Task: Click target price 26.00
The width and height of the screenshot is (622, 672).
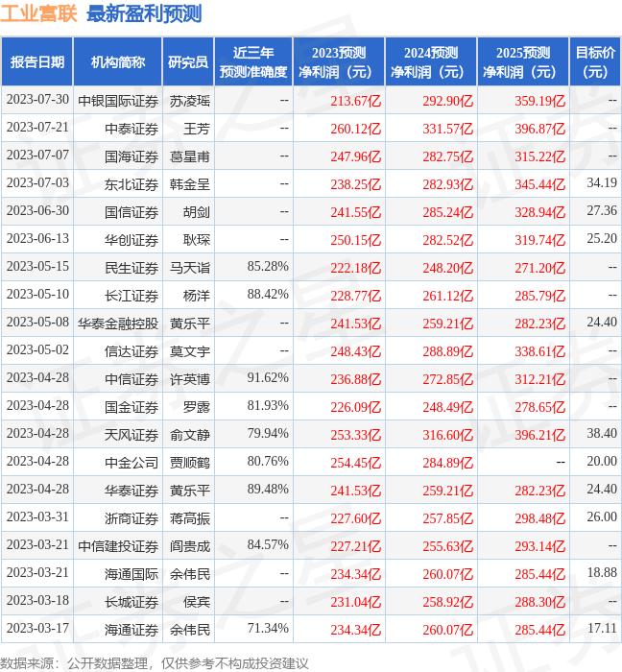Action: 602,517
